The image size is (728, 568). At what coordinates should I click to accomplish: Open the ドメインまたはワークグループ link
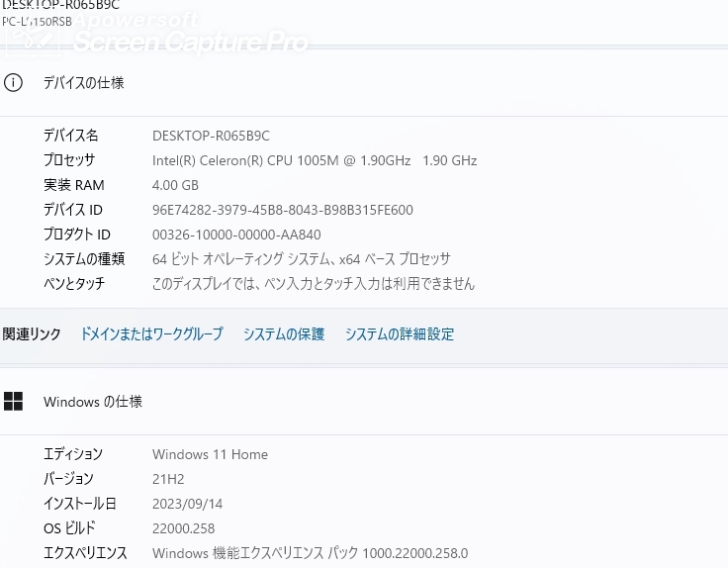coord(151,333)
